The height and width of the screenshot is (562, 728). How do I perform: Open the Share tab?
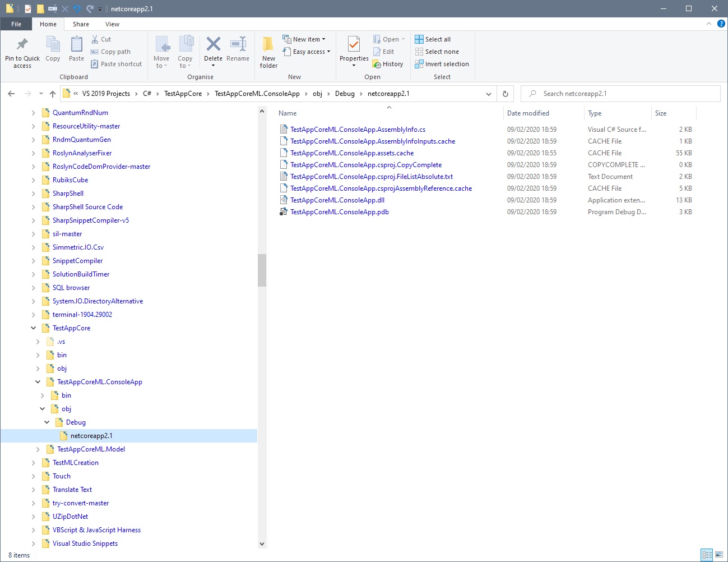click(81, 24)
